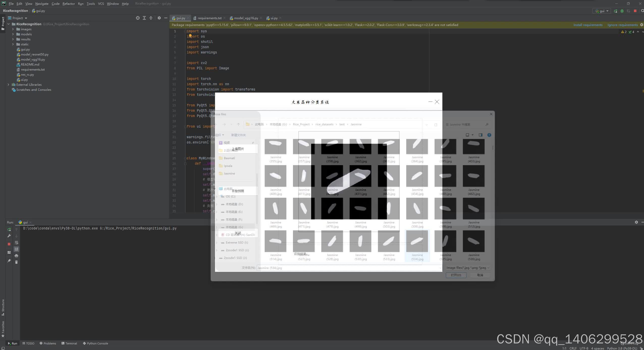Switch to model_vgg16.py editor tab

[x=246, y=18]
